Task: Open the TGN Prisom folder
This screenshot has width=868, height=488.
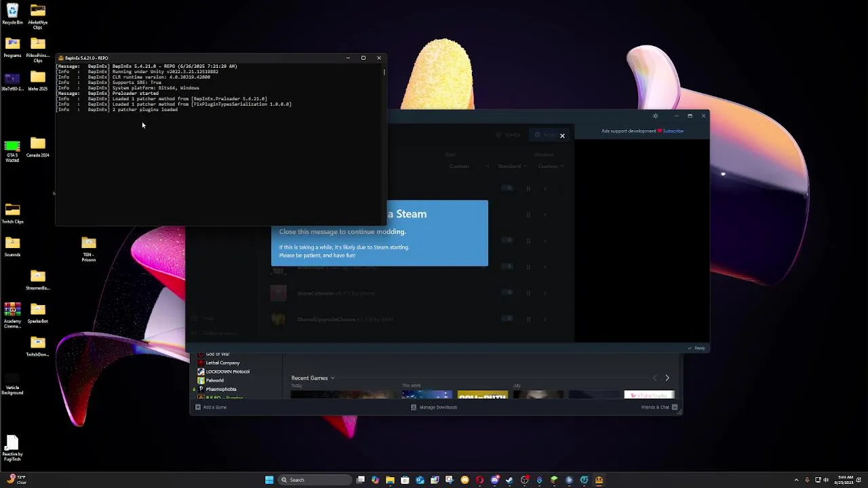Action: coord(89,248)
